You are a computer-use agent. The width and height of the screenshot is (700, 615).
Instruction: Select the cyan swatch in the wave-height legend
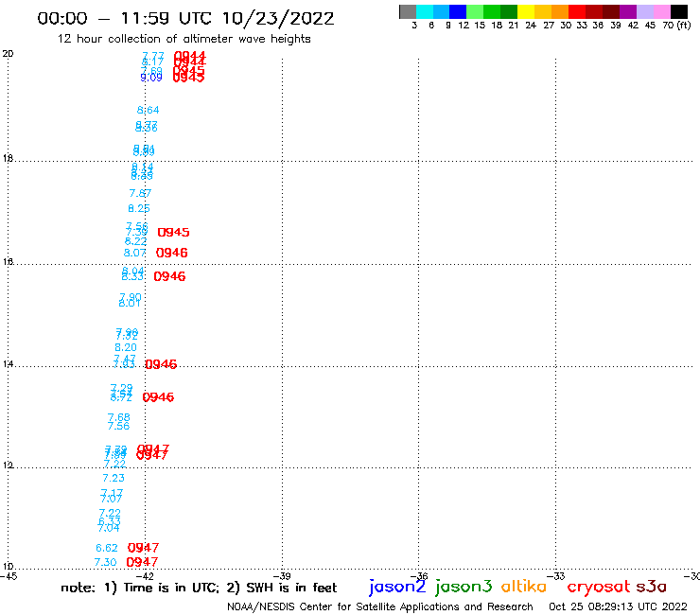(x=425, y=11)
